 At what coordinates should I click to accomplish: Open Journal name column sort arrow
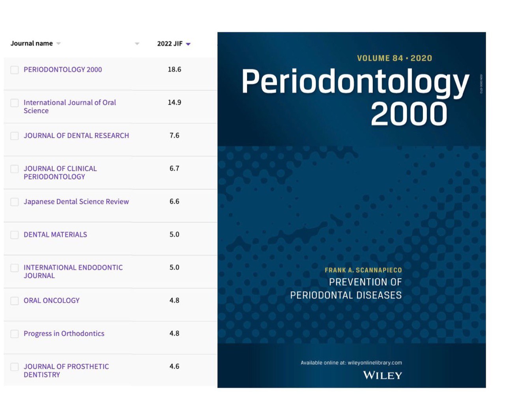(58, 44)
